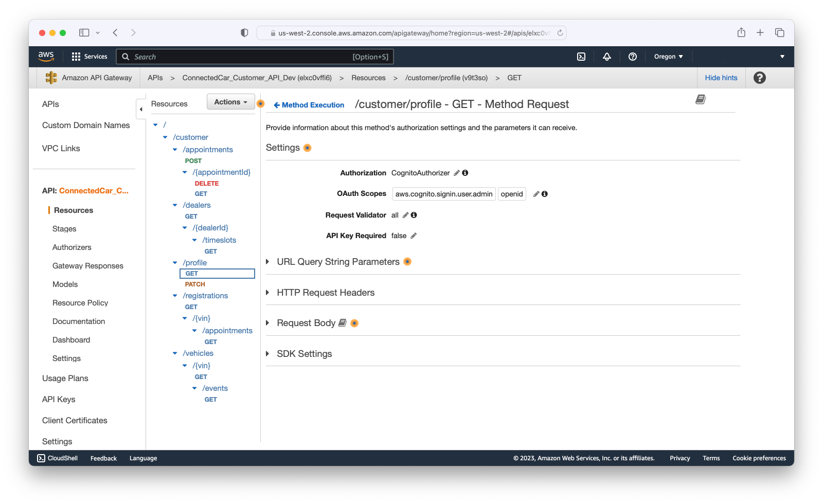Open ConnectedCar_Customer_API_Dev breadcrumb
The image size is (823, 504).
(257, 78)
